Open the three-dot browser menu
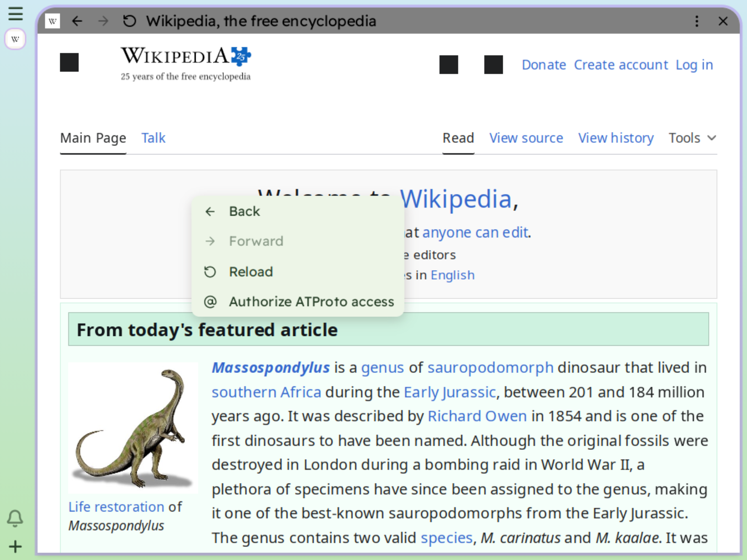The width and height of the screenshot is (747, 560). click(697, 21)
